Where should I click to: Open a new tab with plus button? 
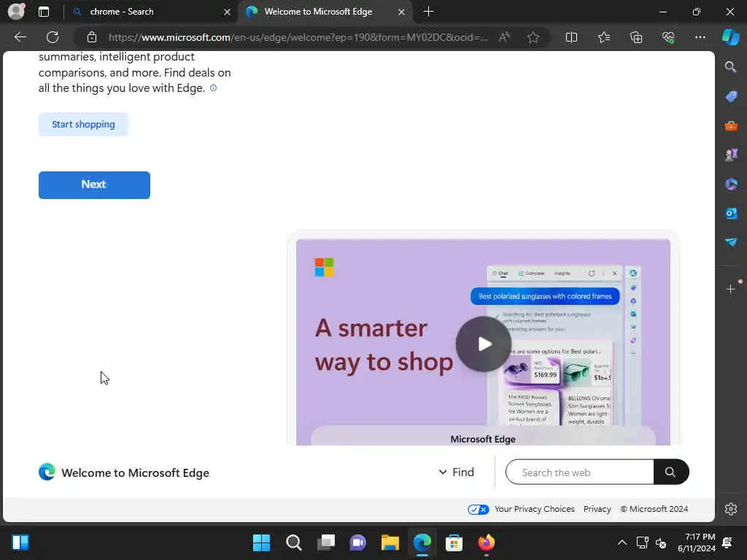click(x=428, y=12)
